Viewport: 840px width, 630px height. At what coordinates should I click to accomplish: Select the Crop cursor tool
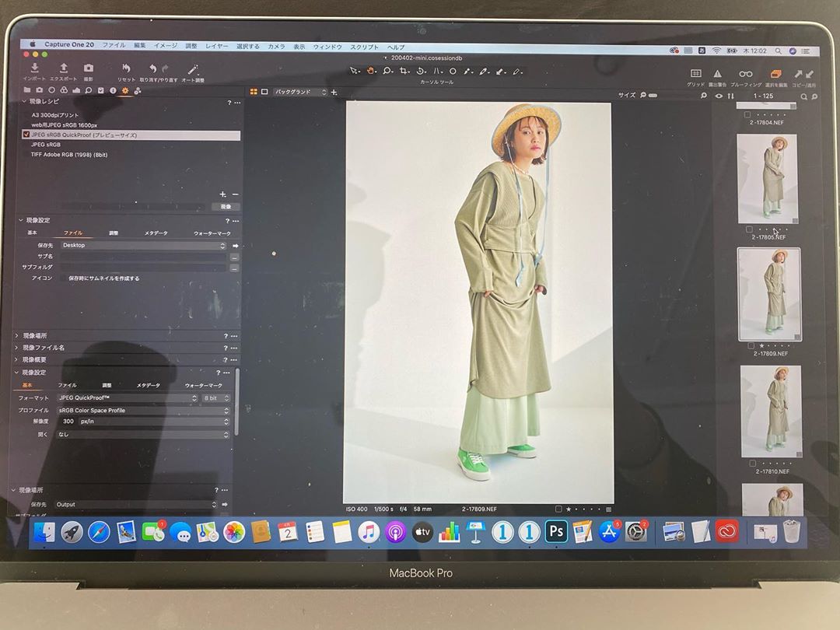click(x=404, y=71)
